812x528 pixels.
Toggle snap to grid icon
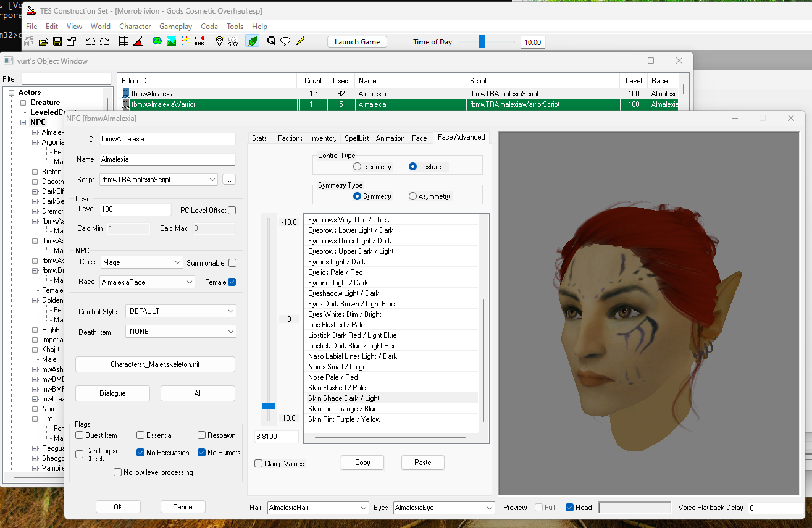pos(123,41)
